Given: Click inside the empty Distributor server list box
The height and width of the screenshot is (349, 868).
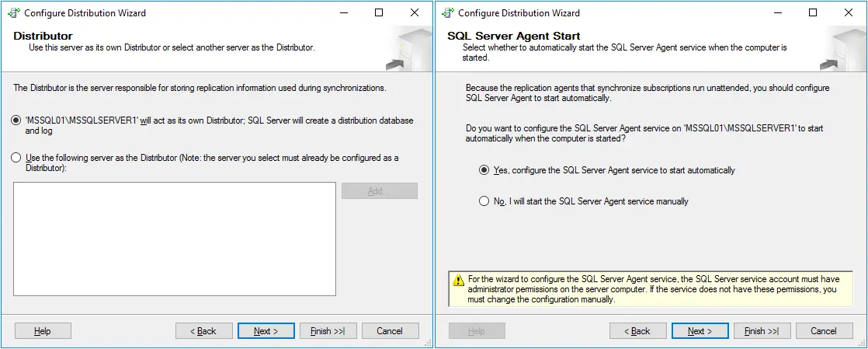Looking at the screenshot, I should (175, 239).
